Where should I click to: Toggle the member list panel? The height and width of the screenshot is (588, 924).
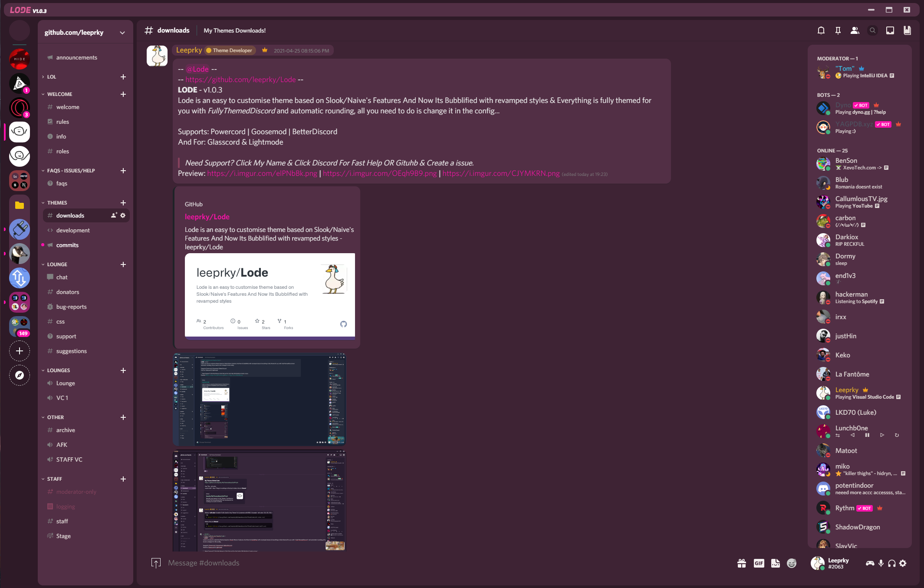pos(855,30)
